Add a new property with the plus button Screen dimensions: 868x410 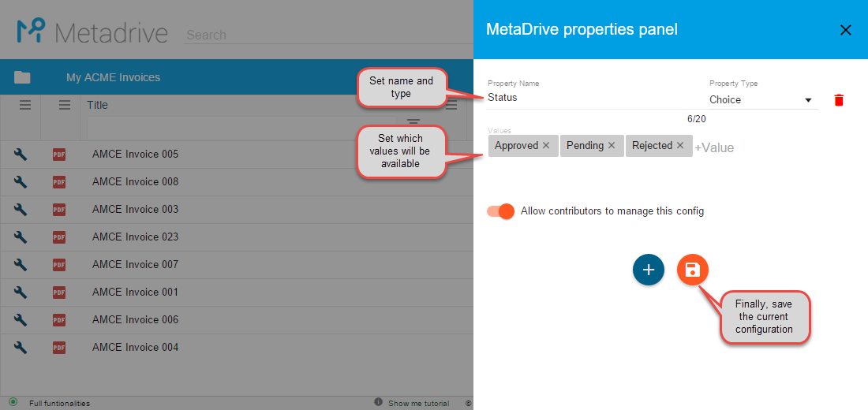point(648,270)
